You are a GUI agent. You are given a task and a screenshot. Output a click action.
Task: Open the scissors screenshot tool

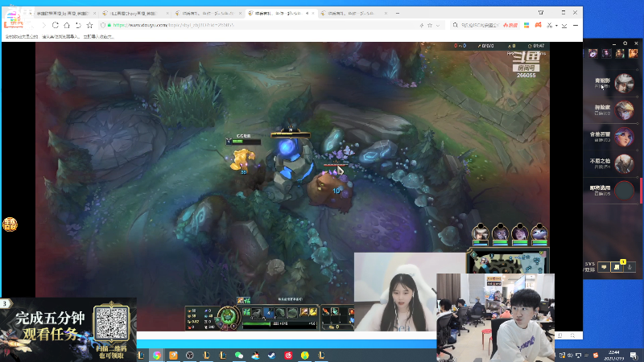[550, 25]
